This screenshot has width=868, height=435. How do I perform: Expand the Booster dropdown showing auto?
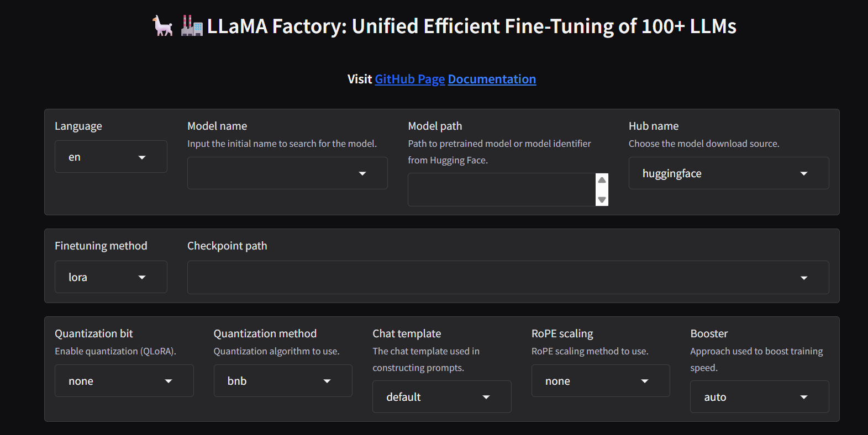click(x=759, y=396)
